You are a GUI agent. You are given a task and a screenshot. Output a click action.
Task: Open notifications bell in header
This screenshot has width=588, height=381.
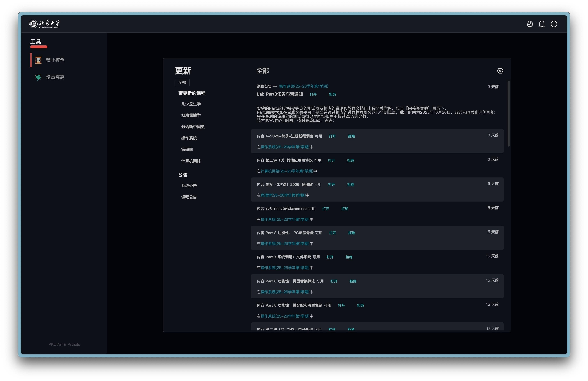point(542,24)
